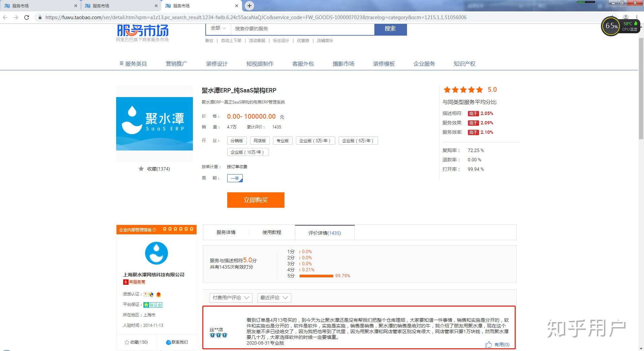Click the browser address bar URL
The height and width of the screenshot is (351, 644).
pos(256,17)
